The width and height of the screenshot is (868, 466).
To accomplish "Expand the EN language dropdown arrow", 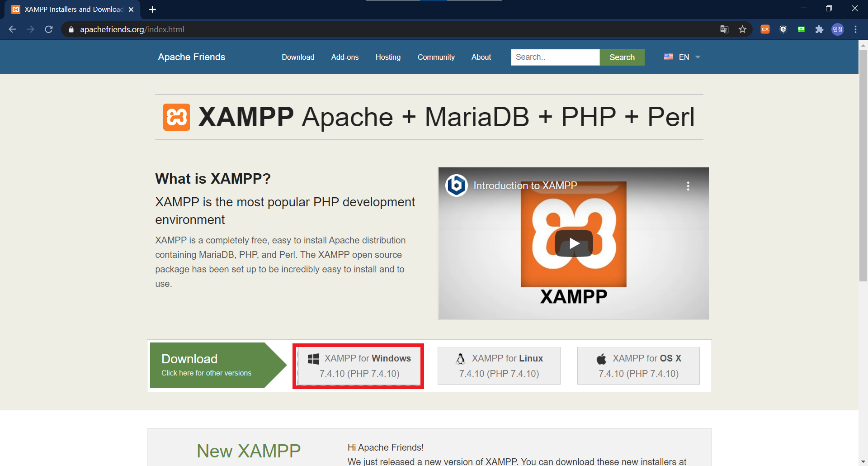I will tap(698, 57).
